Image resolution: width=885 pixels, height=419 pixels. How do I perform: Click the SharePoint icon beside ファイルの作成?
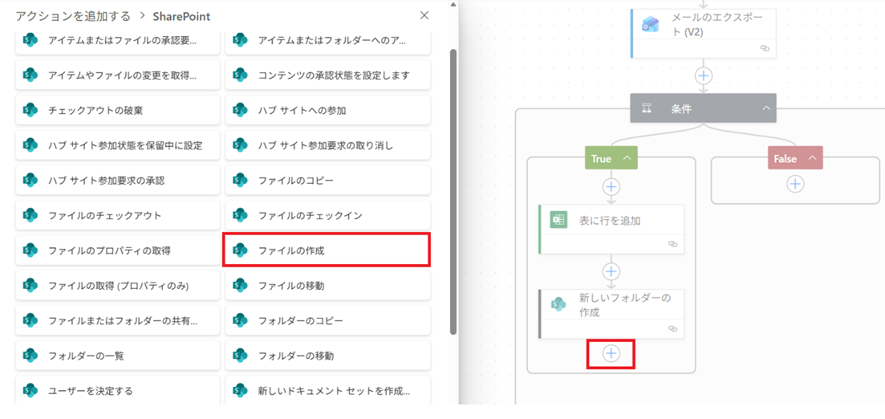[240, 250]
